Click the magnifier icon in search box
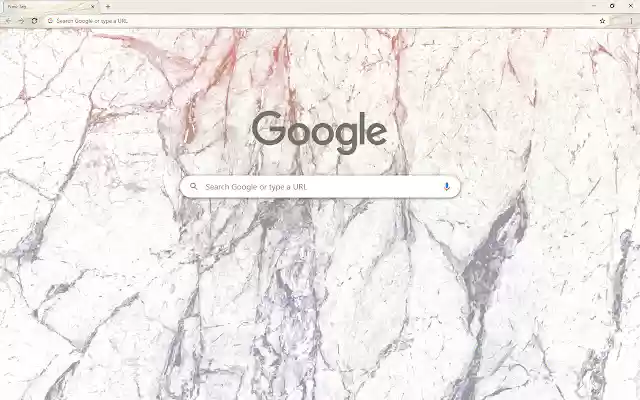 coord(193,187)
